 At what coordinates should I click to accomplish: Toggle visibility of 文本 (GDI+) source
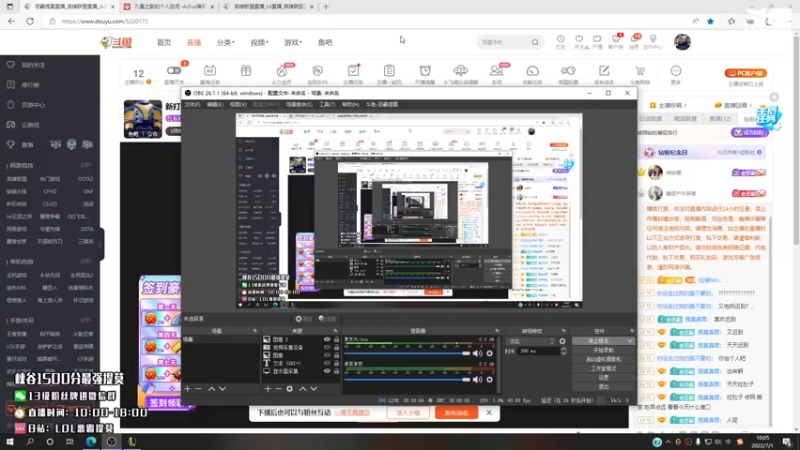pos(327,363)
